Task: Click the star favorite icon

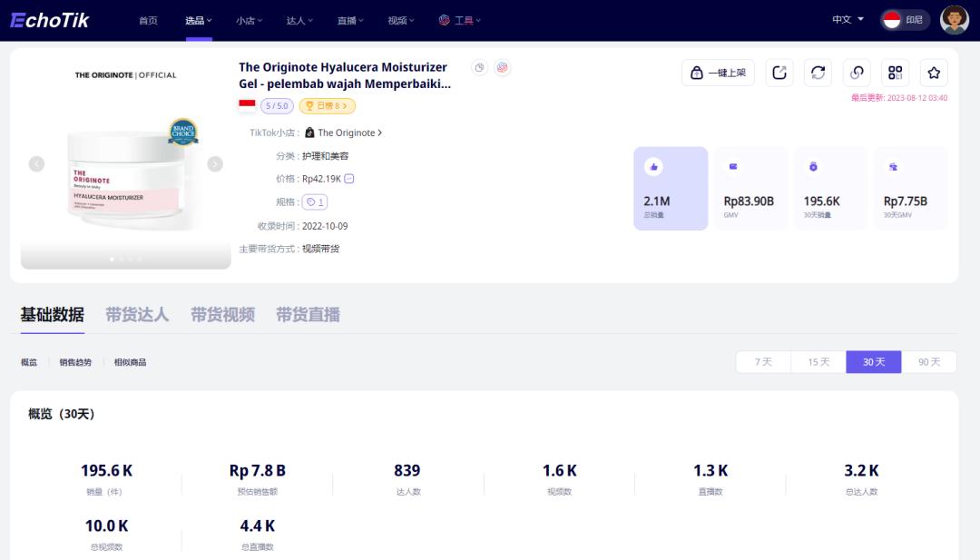Action: 934,73
